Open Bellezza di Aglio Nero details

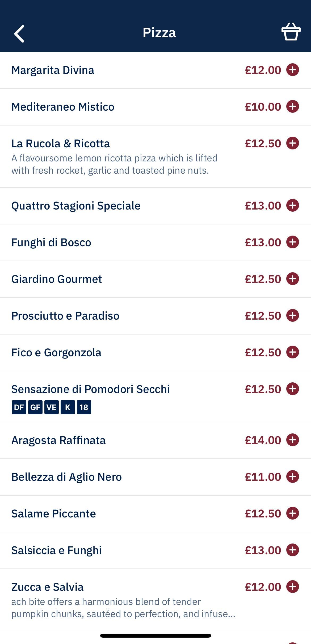[66, 477]
